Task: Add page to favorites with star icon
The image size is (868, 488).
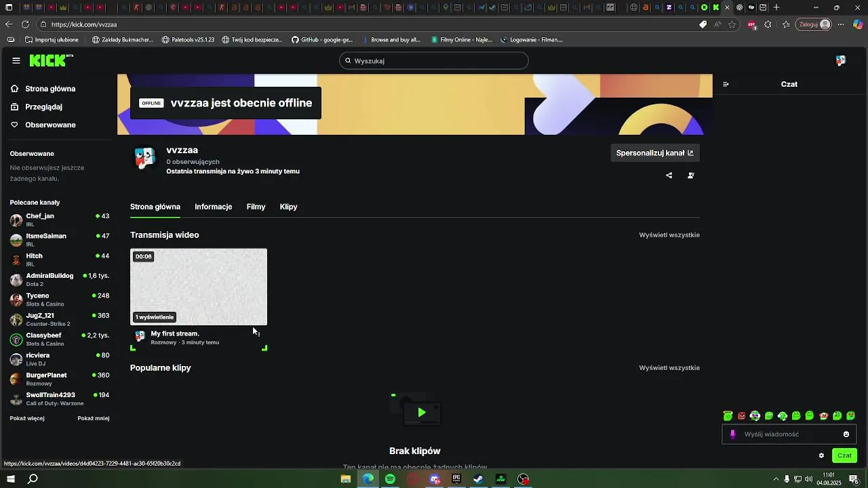Action: 732,24
